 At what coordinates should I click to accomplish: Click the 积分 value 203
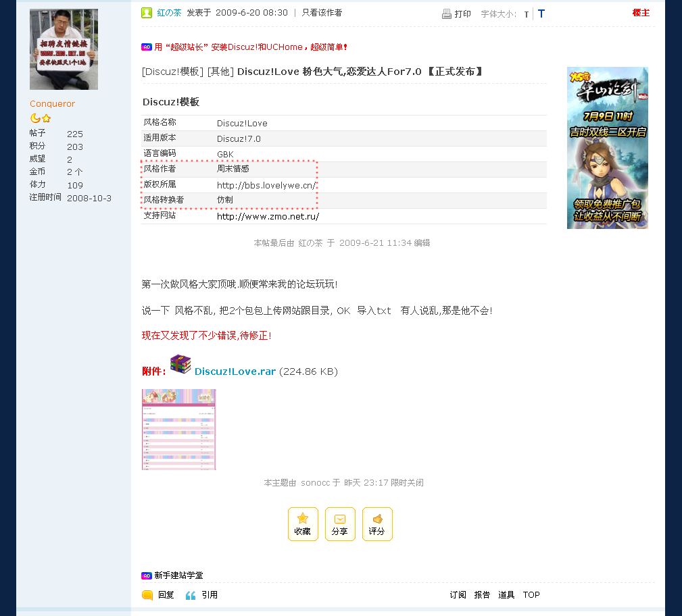[x=75, y=147]
